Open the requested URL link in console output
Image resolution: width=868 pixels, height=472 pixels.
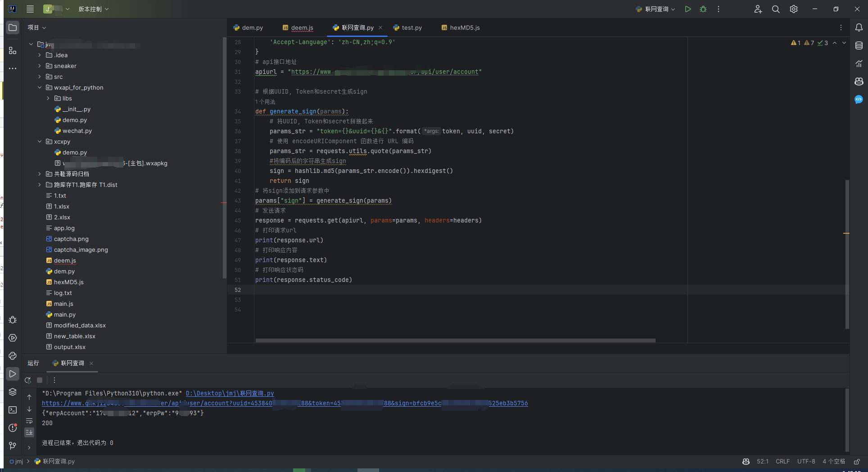click(x=285, y=403)
